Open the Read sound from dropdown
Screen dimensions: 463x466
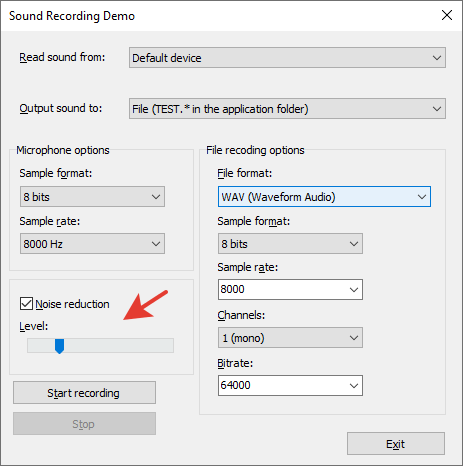pyautogui.click(x=287, y=58)
